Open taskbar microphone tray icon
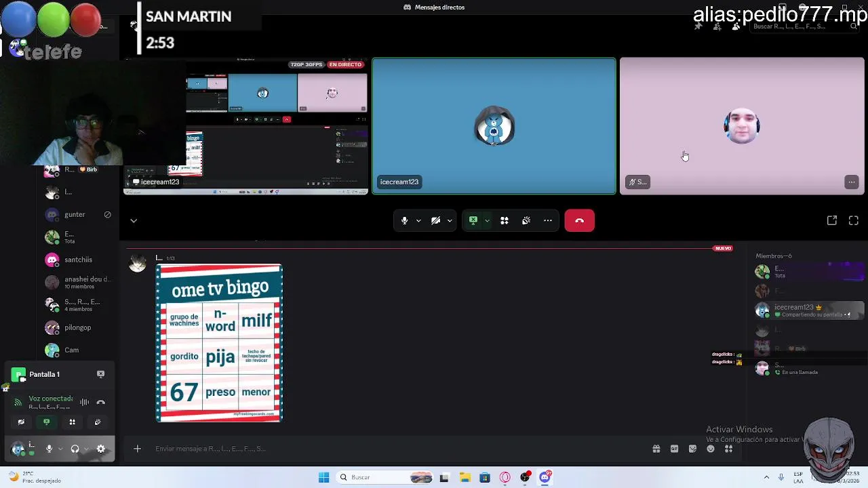This screenshot has height=488, width=868. pyautogui.click(x=781, y=477)
